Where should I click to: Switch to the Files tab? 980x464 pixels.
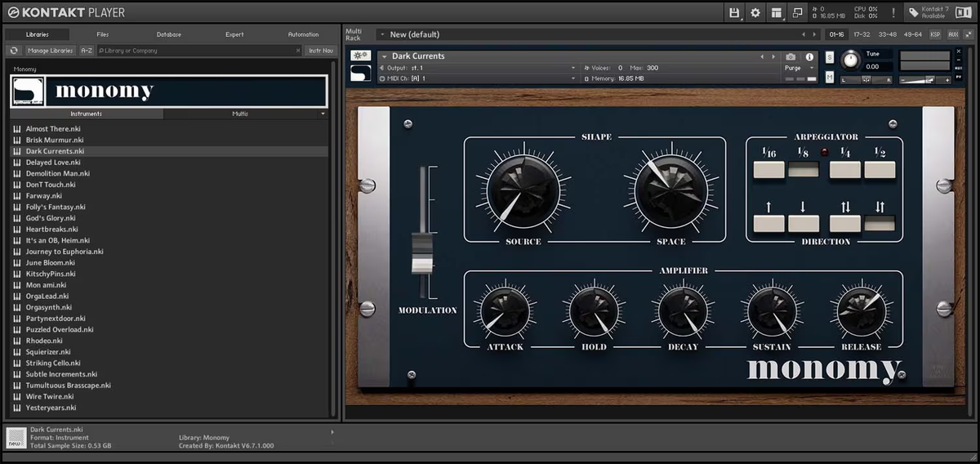[x=102, y=34]
